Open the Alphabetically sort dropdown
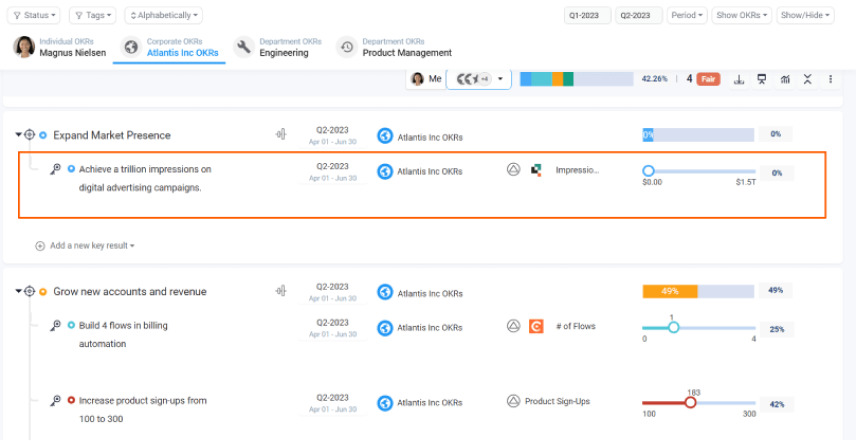856x441 pixels. (164, 15)
